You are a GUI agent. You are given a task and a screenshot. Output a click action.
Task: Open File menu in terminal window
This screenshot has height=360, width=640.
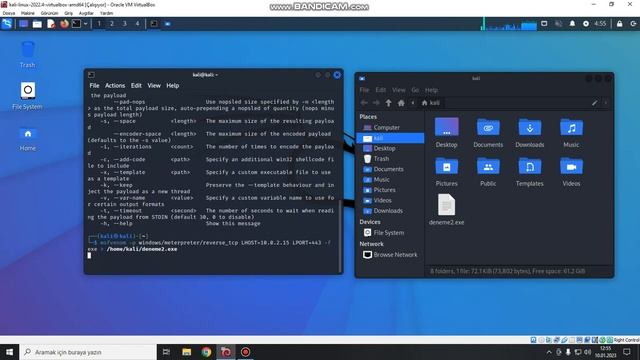coord(94,86)
